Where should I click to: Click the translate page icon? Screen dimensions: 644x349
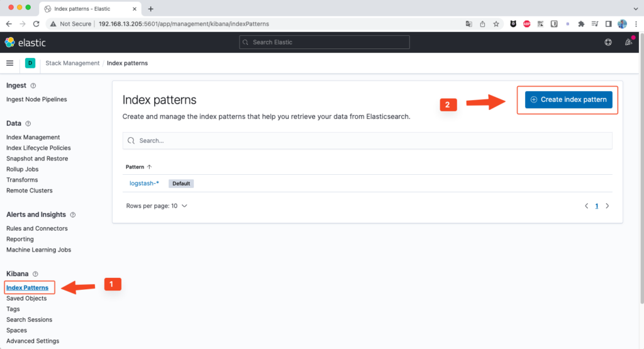tap(469, 24)
